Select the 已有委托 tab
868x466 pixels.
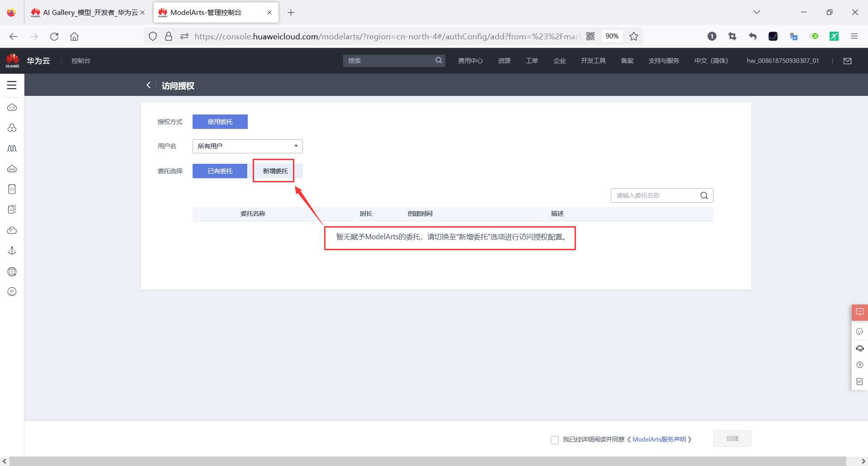pos(220,171)
